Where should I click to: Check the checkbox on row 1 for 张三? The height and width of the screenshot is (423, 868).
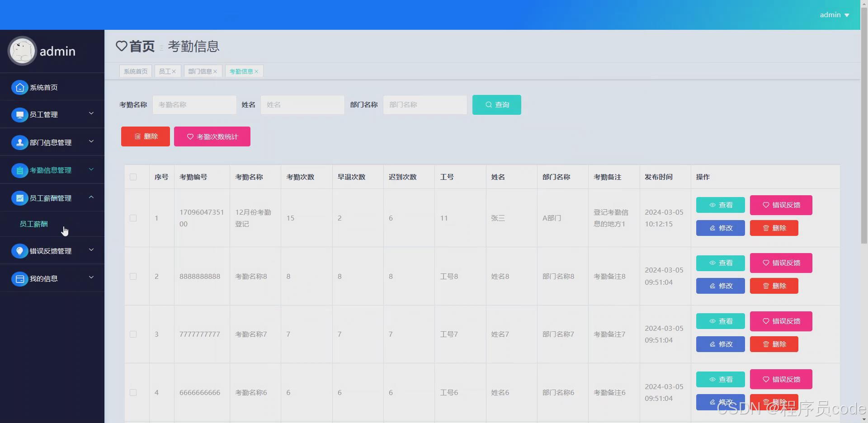pyautogui.click(x=133, y=218)
